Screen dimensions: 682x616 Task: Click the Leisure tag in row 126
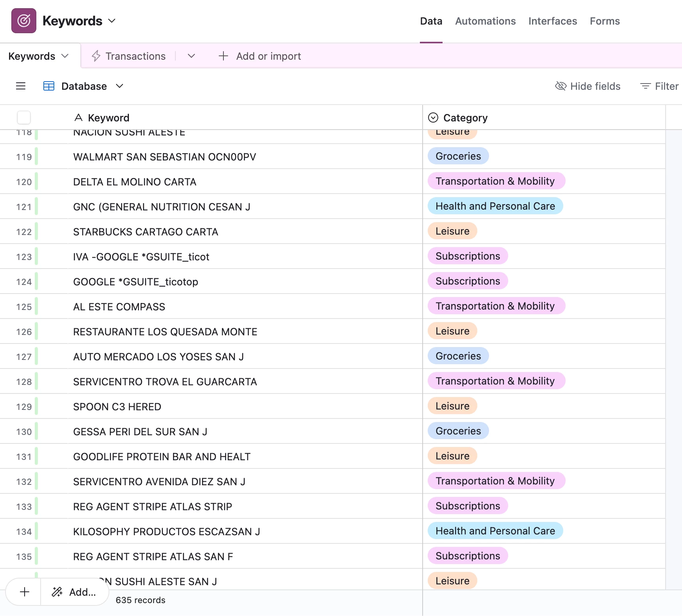[452, 331]
